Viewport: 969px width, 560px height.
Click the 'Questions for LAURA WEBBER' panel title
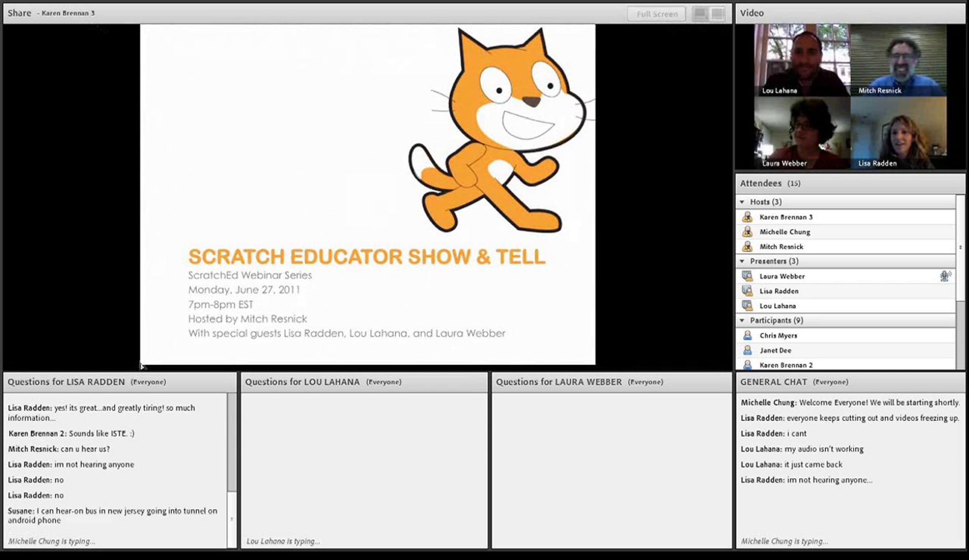click(559, 382)
